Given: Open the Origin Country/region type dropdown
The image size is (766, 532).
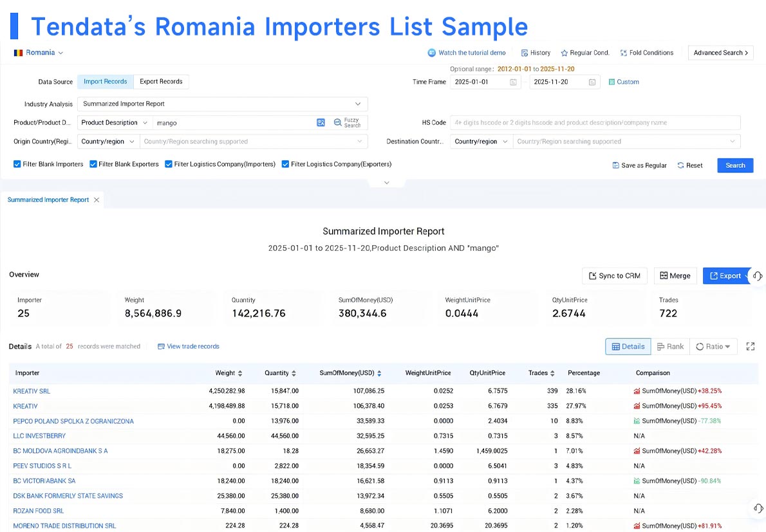Looking at the screenshot, I should tap(108, 142).
